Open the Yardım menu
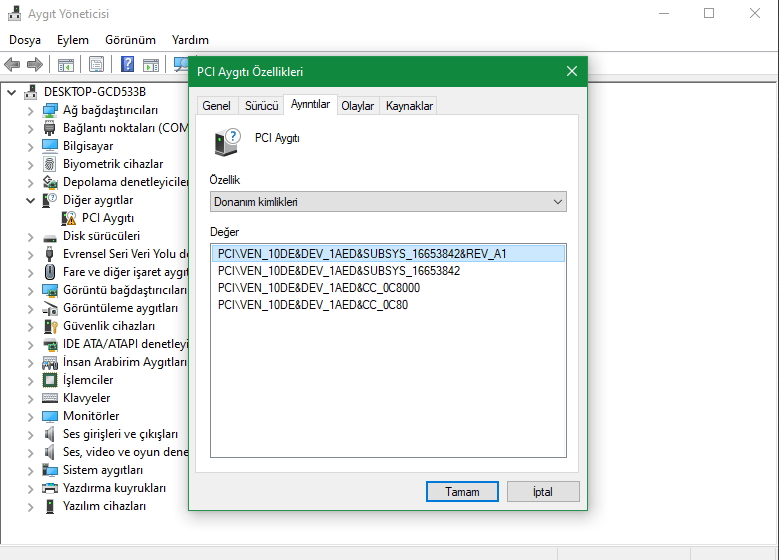The image size is (784, 560). click(190, 40)
